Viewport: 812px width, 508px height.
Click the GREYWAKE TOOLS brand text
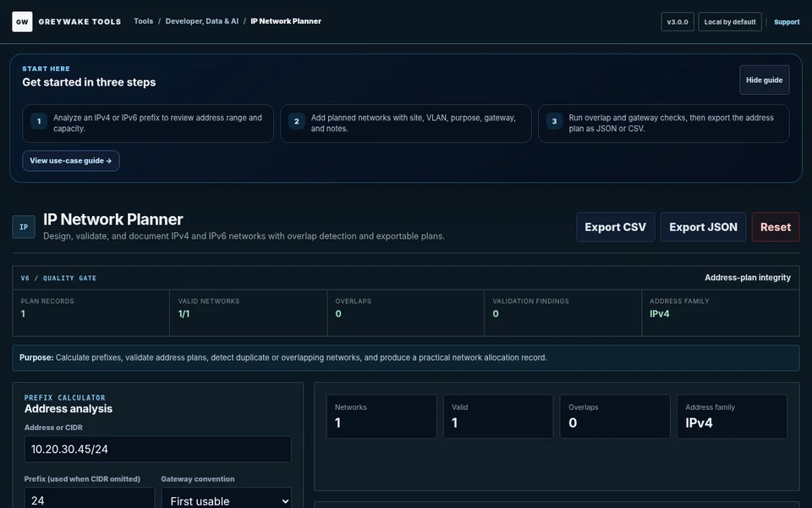[80, 22]
